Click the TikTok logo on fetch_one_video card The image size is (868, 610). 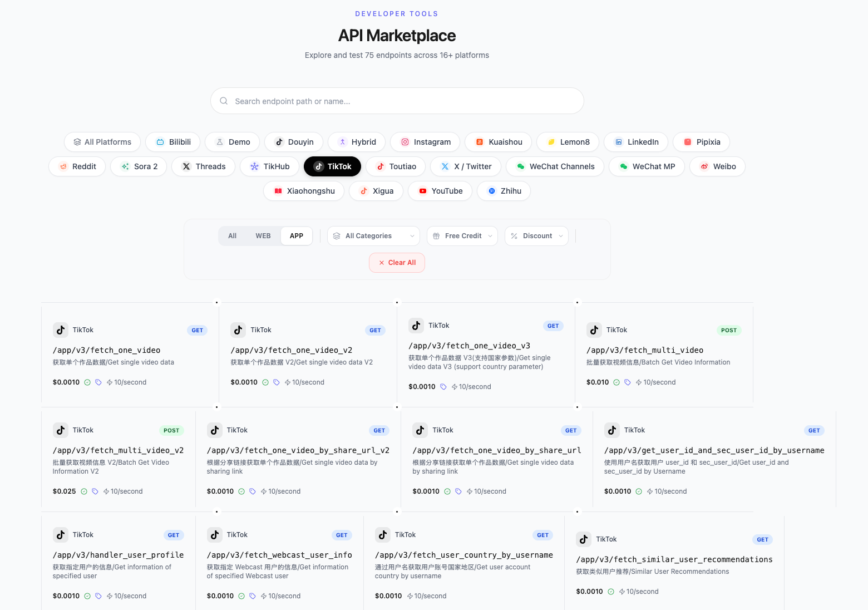61,329
